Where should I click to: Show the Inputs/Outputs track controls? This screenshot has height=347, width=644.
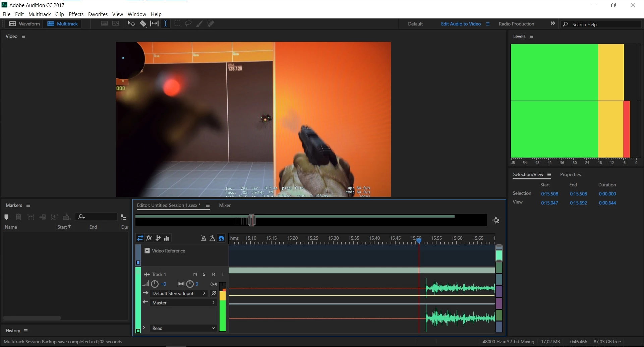[140, 238]
